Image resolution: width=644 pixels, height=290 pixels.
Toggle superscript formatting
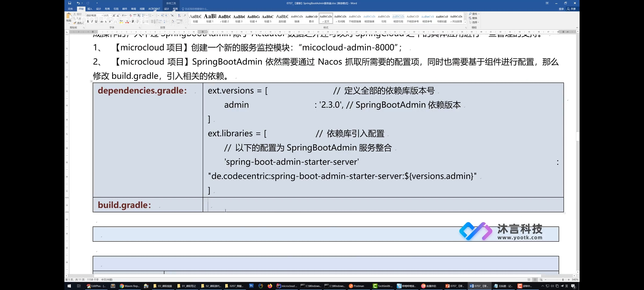110,21
